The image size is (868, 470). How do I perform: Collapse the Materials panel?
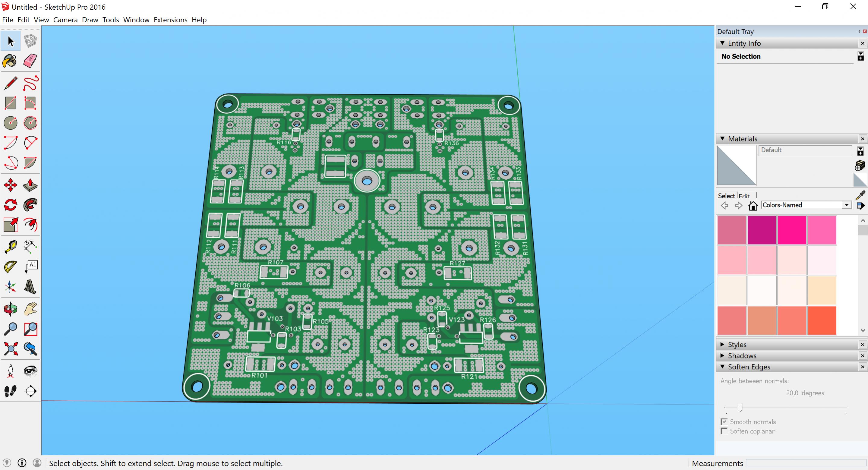point(722,138)
